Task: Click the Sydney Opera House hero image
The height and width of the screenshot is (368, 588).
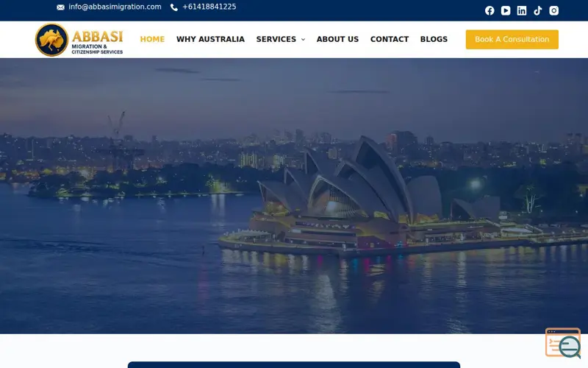Action: pyautogui.click(x=294, y=196)
